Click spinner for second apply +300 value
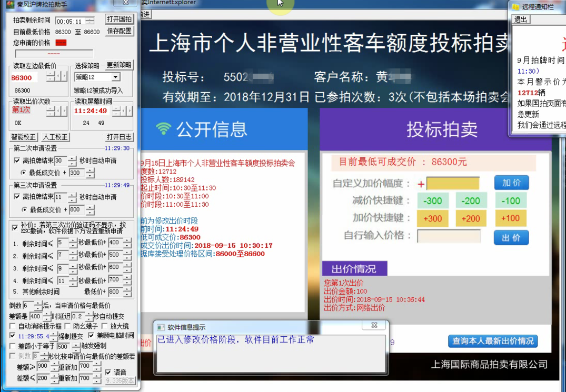566x392 pixels. (90, 173)
